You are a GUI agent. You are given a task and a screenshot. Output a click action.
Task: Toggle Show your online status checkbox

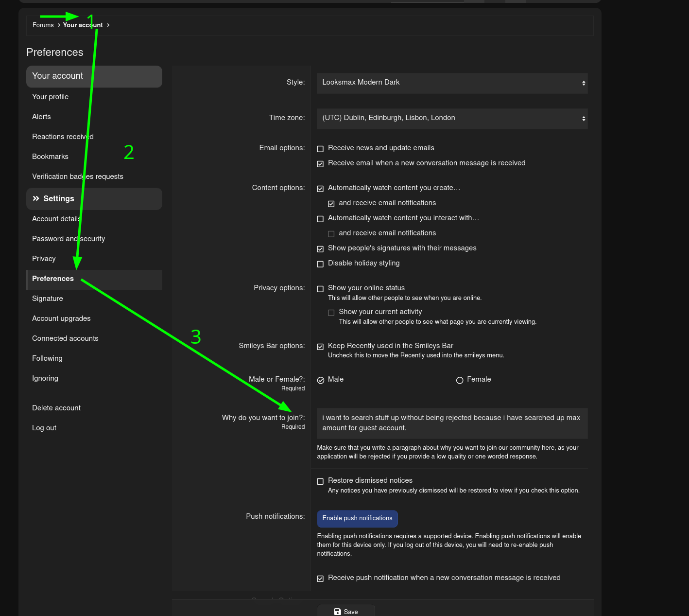[x=320, y=289]
